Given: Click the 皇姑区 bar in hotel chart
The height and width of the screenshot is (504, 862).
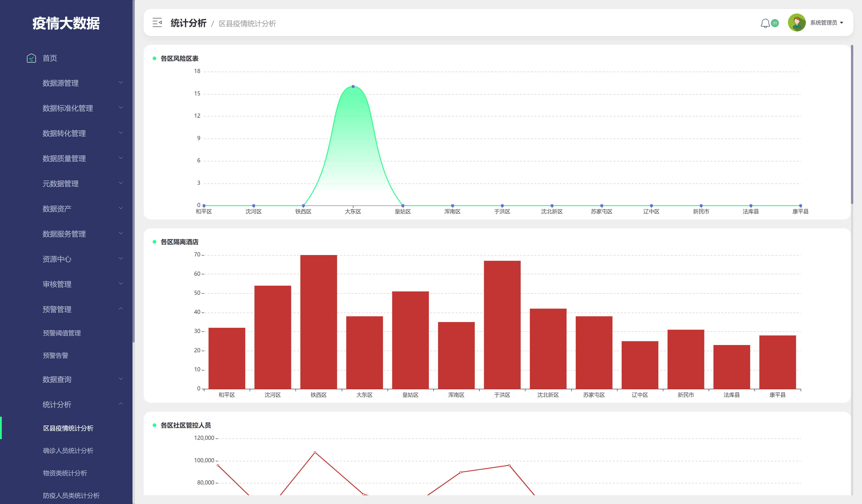Looking at the screenshot, I should 410,340.
